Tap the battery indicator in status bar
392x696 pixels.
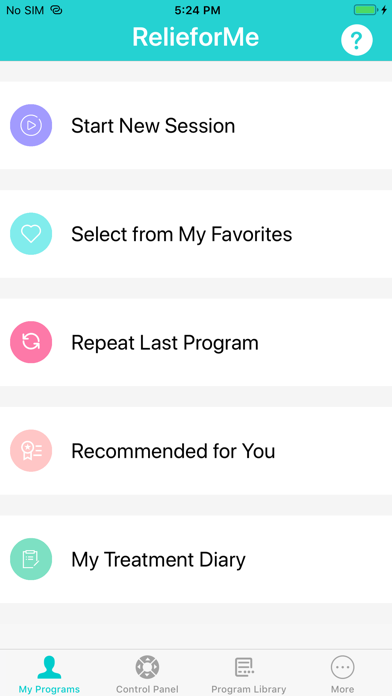(x=365, y=10)
